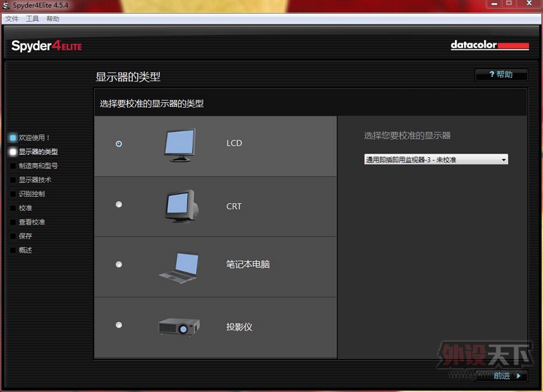Click the ？帮助 help button
Screen dimensions: 543x392
click(502, 74)
